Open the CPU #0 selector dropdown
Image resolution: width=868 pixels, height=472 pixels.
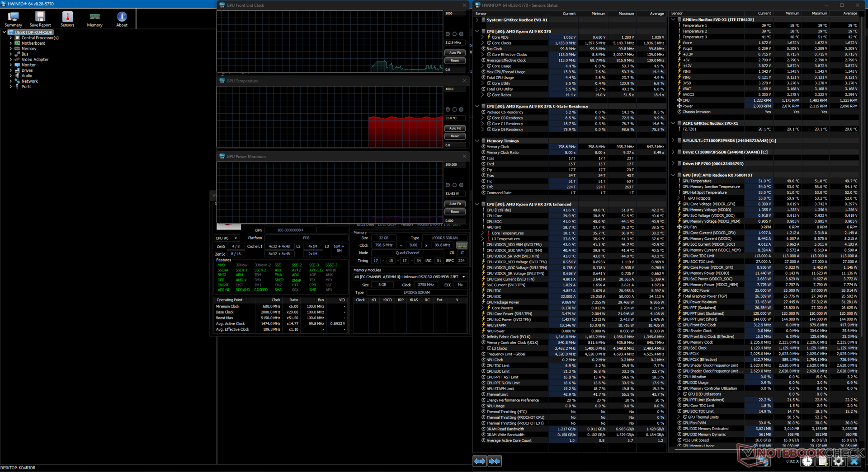227,238
